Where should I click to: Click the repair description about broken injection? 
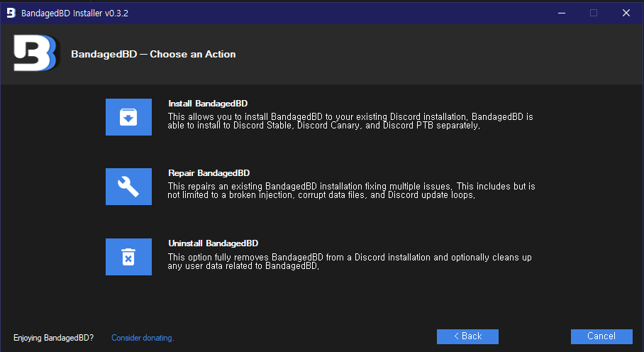pos(351,191)
